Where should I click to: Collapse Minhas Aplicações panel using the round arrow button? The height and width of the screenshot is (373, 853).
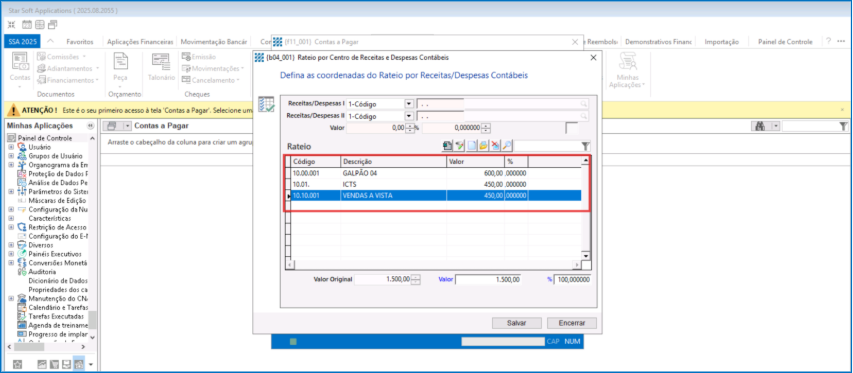[x=91, y=126]
